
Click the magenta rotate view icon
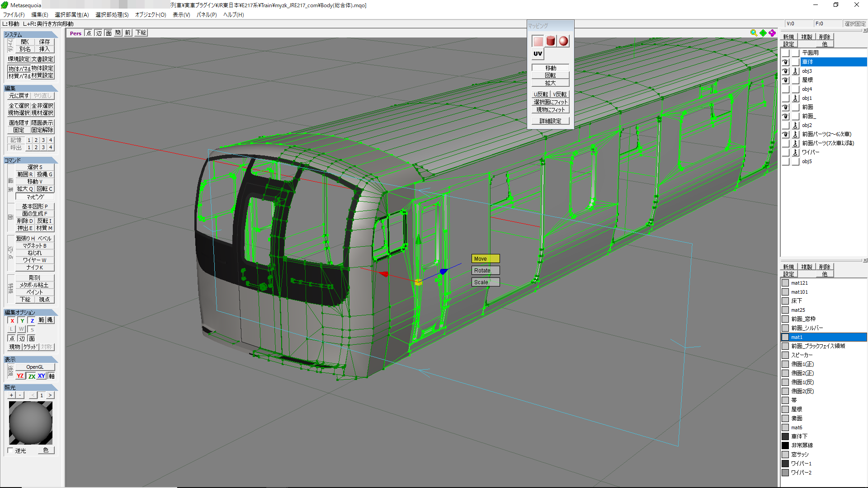pyautogui.click(x=773, y=33)
